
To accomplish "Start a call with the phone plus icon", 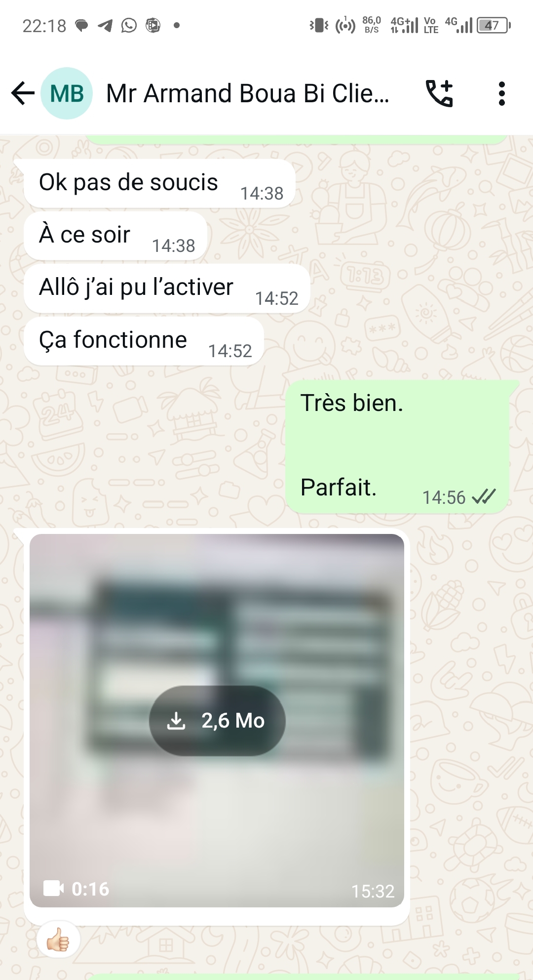I will [439, 93].
